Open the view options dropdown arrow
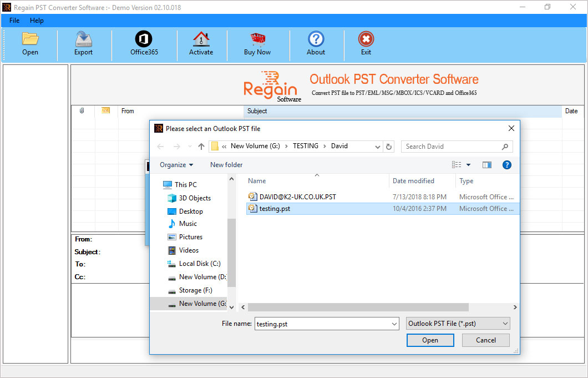The image size is (588, 378). tap(468, 165)
